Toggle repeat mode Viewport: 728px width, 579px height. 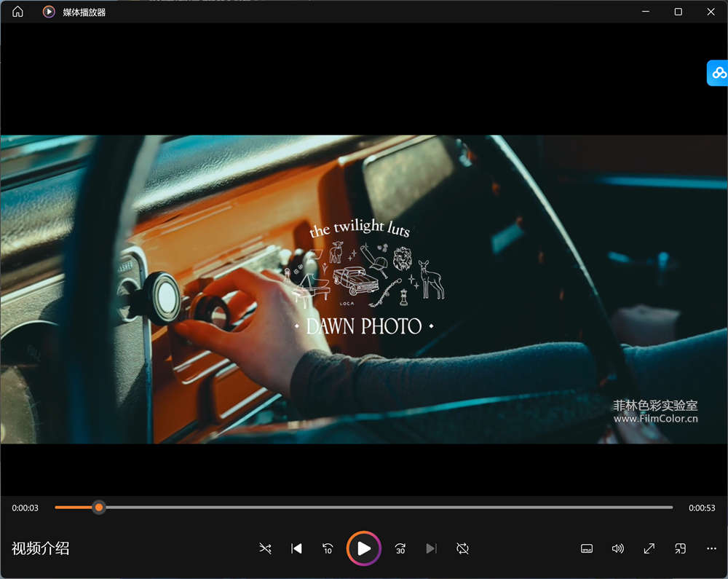click(462, 548)
